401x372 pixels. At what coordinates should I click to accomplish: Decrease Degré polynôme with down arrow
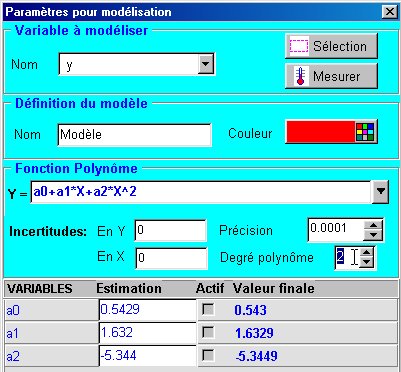click(367, 263)
